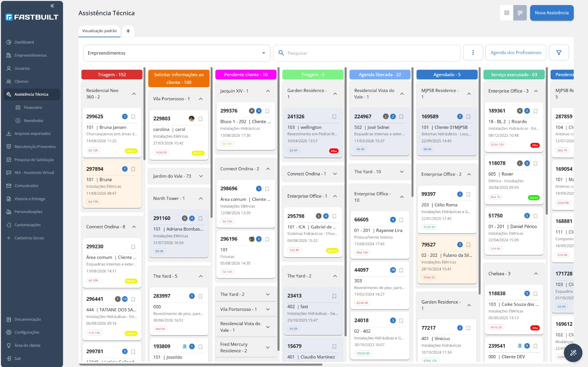Click the T avatar on card 296441
This screenshot has width=588, height=367.
coord(118,299)
